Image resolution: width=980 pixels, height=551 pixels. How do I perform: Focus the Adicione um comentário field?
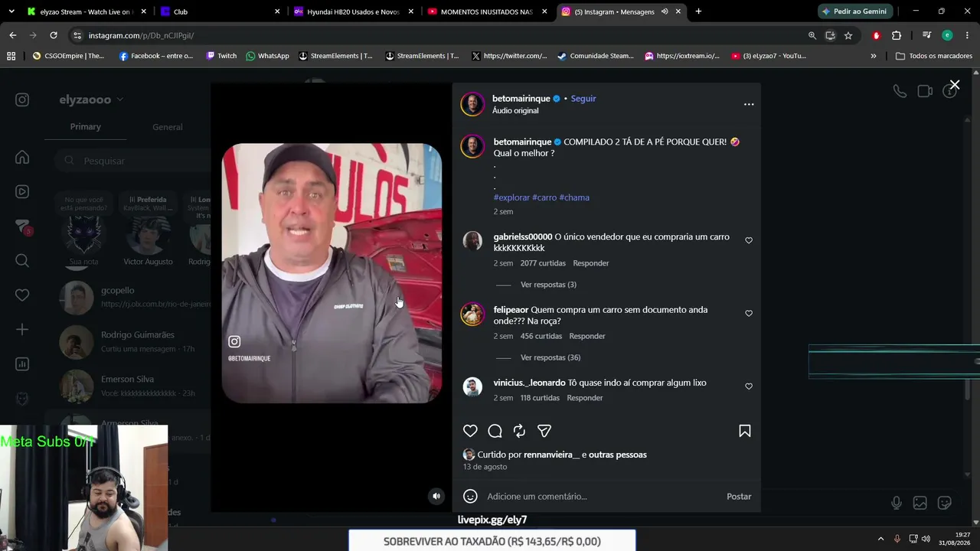[x=603, y=497]
